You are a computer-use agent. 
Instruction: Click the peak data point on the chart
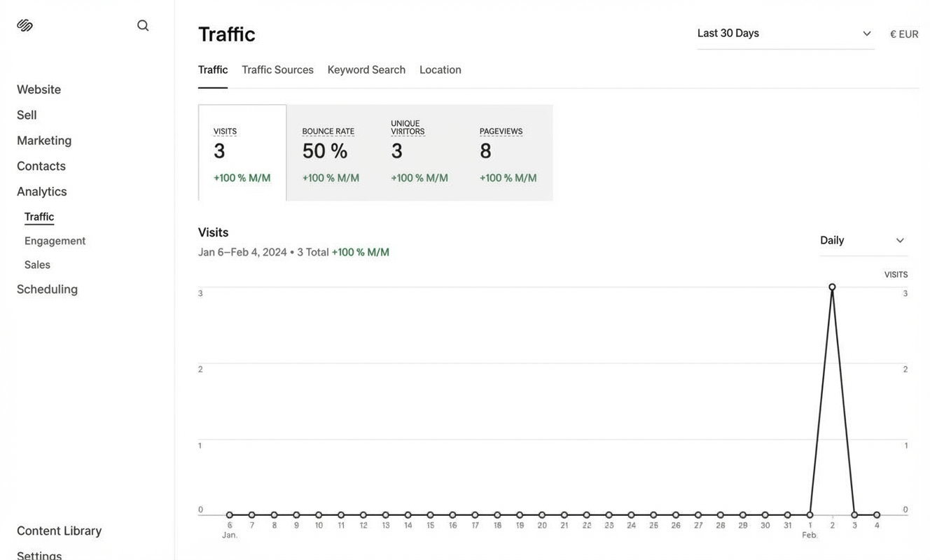832,286
